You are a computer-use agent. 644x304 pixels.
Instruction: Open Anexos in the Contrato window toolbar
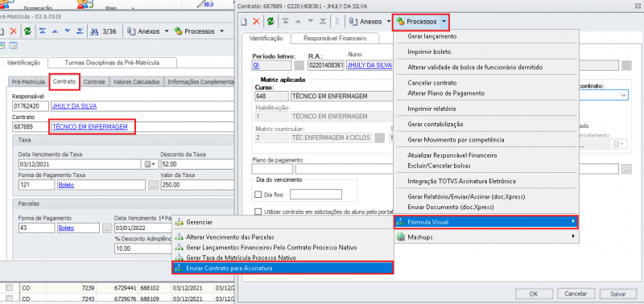(366, 22)
